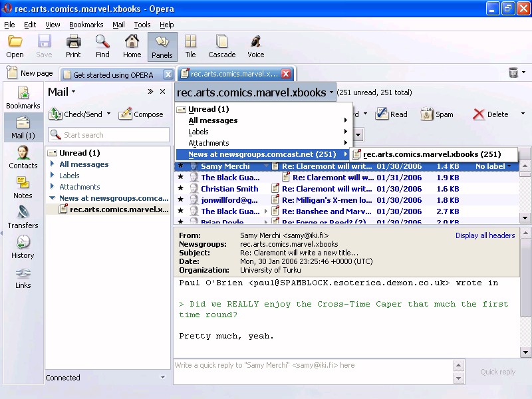Choose All messages in dropdown menu

coord(213,120)
